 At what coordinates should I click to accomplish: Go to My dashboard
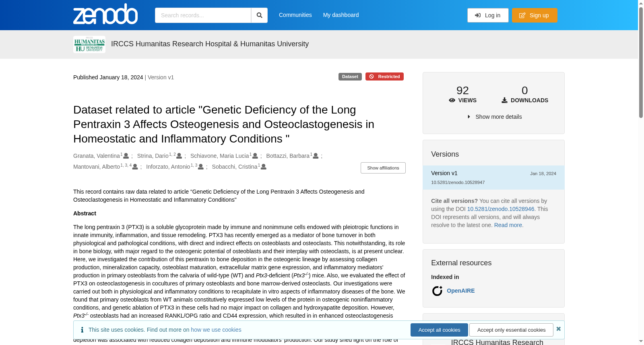[341, 15]
